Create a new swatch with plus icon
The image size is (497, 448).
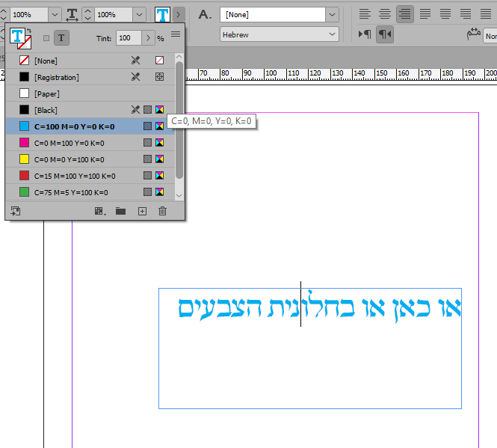142,212
